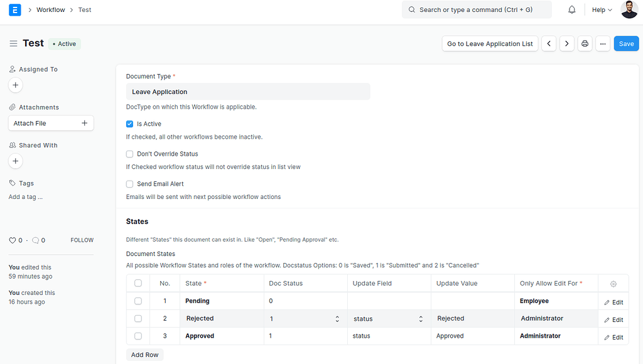This screenshot has height=364, width=643.
Task: Open the Help dropdown
Action: (600, 9)
